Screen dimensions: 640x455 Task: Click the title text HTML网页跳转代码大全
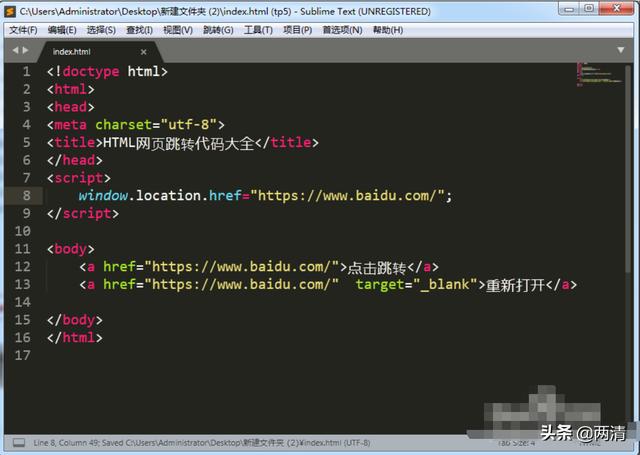[179, 143]
